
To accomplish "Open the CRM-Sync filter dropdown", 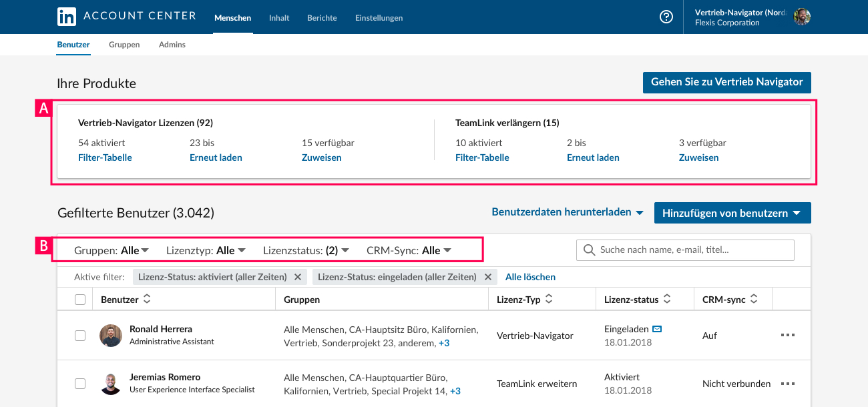I will coord(409,250).
